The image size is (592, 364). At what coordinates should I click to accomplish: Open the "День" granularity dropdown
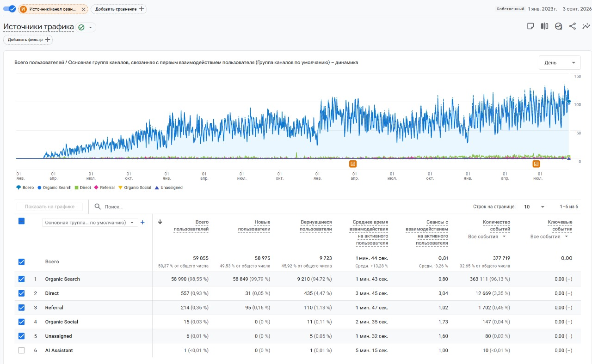(560, 63)
